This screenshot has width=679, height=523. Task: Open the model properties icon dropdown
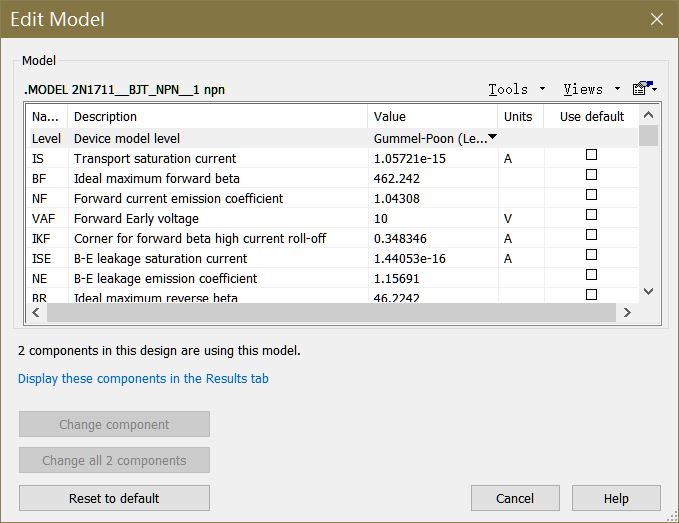pyautogui.click(x=644, y=89)
